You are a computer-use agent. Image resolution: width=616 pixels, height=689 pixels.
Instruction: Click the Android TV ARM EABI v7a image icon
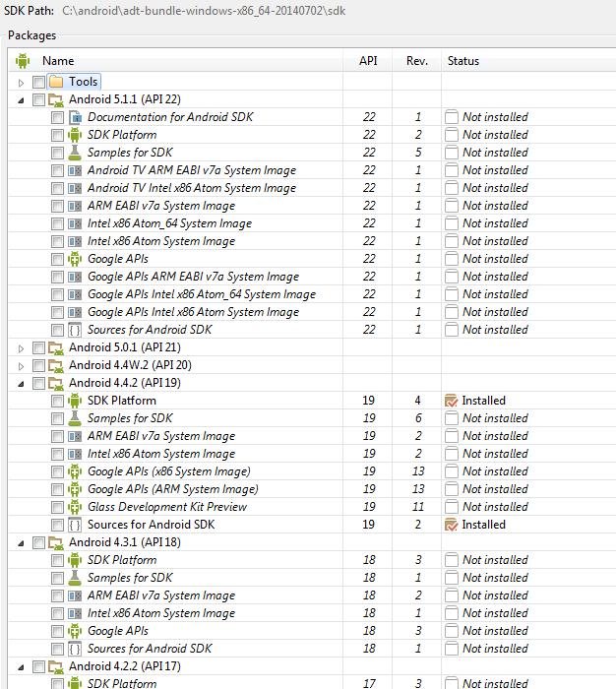(75, 170)
